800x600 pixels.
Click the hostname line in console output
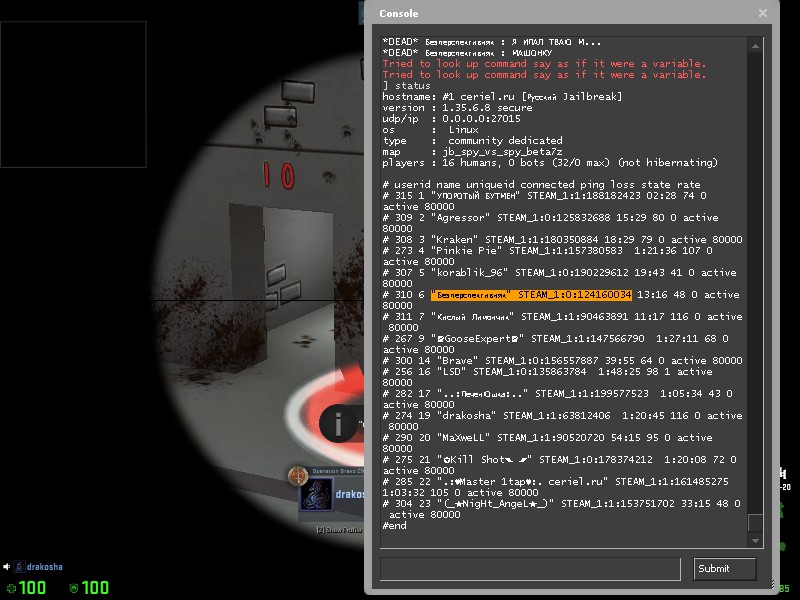pos(502,96)
